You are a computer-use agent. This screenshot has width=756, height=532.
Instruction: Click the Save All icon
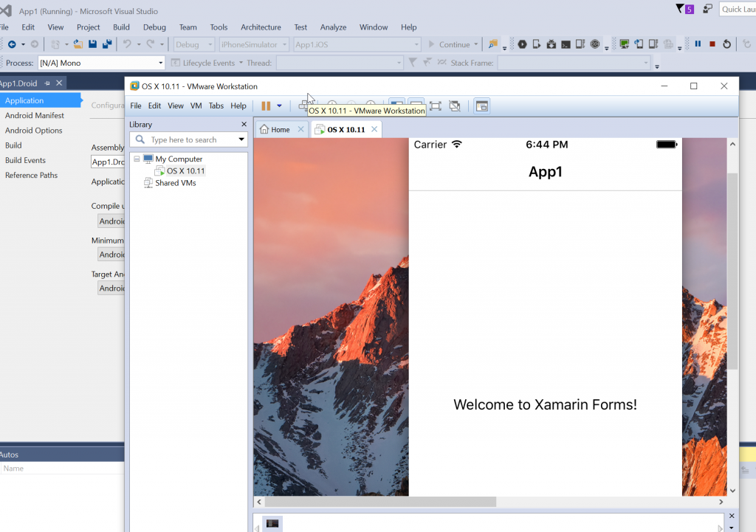click(x=107, y=44)
